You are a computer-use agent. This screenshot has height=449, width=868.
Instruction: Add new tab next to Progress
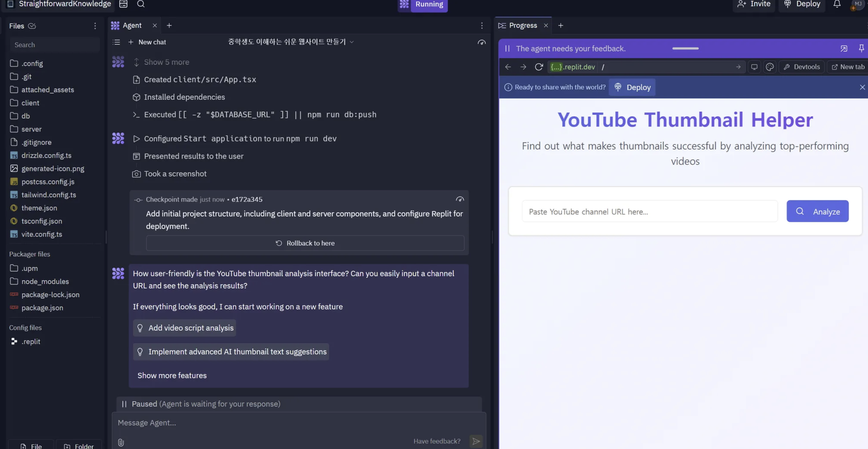tap(561, 26)
